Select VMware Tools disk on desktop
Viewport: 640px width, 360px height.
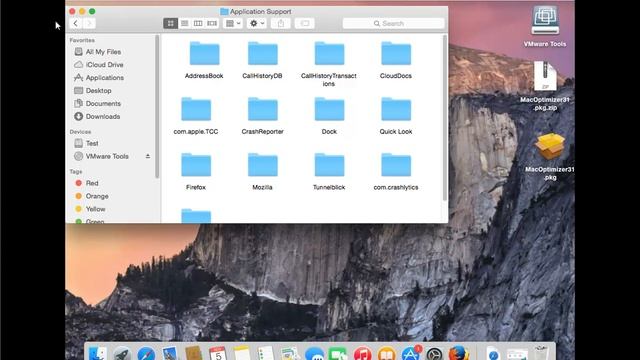coord(545,27)
